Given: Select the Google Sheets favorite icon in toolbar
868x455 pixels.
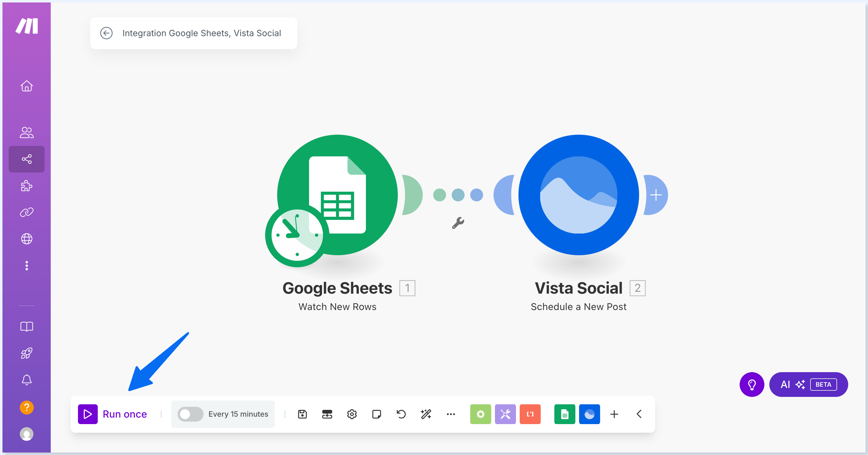Looking at the screenshot, I should click(565, 414).
